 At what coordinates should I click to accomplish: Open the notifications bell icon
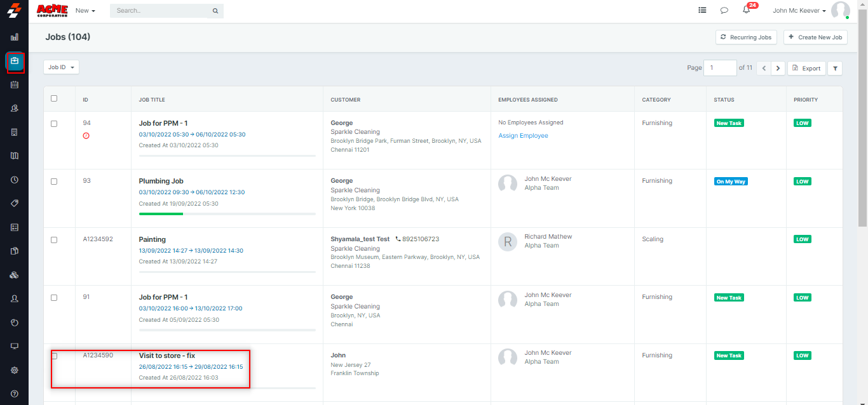pyautogui.click(x=746, y=10)
